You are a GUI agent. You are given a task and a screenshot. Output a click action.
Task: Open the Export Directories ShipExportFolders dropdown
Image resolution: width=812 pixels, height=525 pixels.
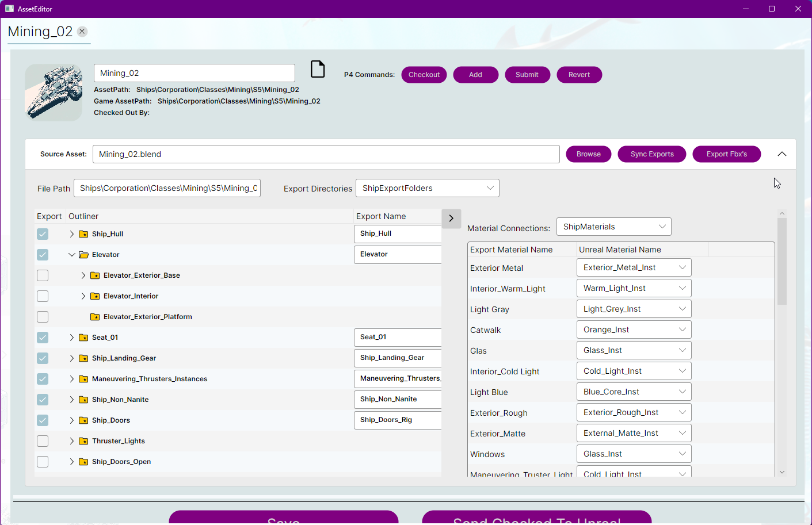tap(427, 188)
